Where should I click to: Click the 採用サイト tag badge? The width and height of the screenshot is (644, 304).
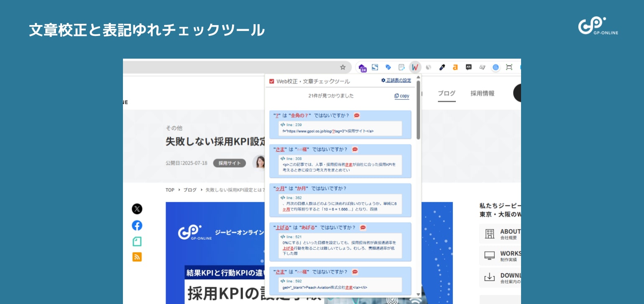pos(230,163)
